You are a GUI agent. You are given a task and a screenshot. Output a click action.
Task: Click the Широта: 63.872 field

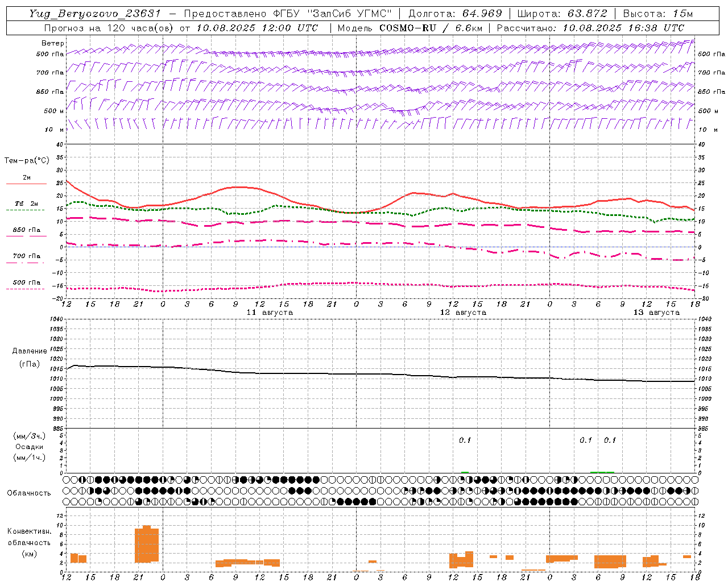[x=562, y=14]
